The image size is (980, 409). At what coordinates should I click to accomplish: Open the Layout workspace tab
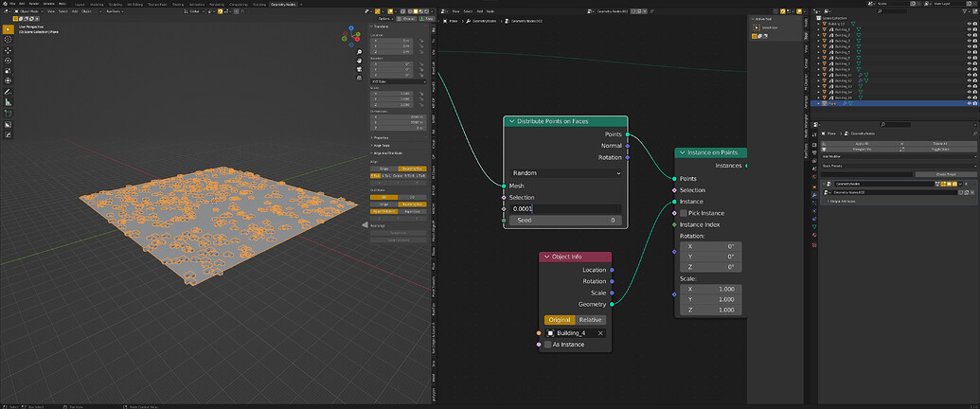[x=80, y=5]
